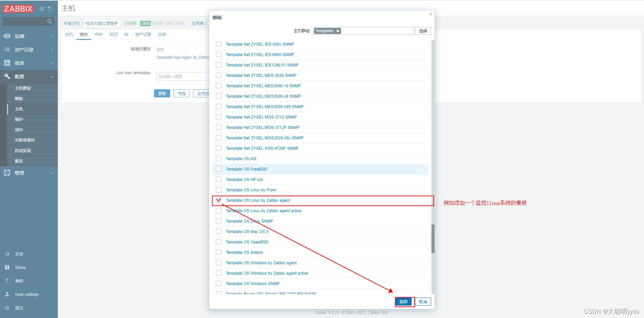644x318 pixels.
Task: Click the Share Z icon
Action: [7, 267]
